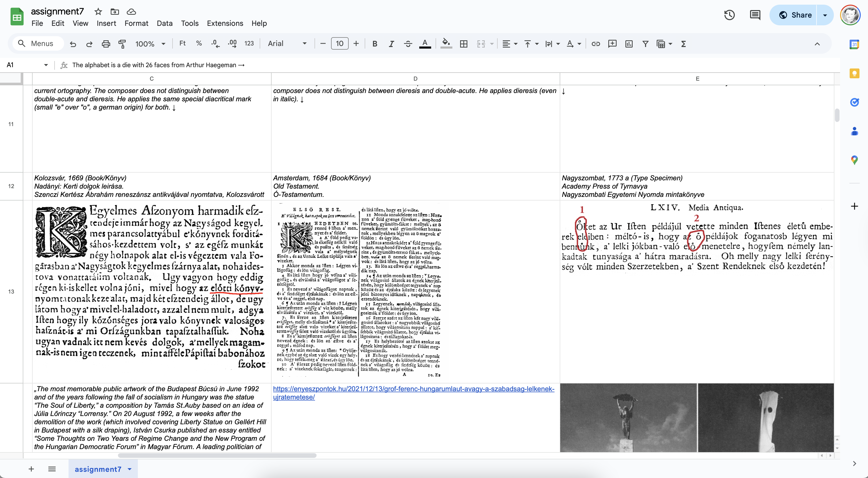Toggle strikethrough formatting
The image size is (868, 478).
coord(408,44)
